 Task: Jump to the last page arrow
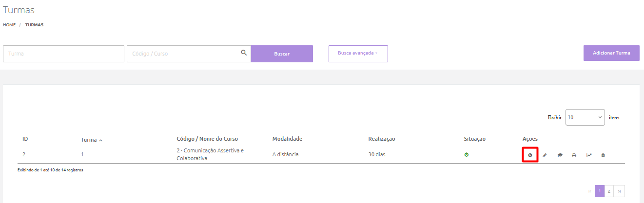tap(619, 191)
